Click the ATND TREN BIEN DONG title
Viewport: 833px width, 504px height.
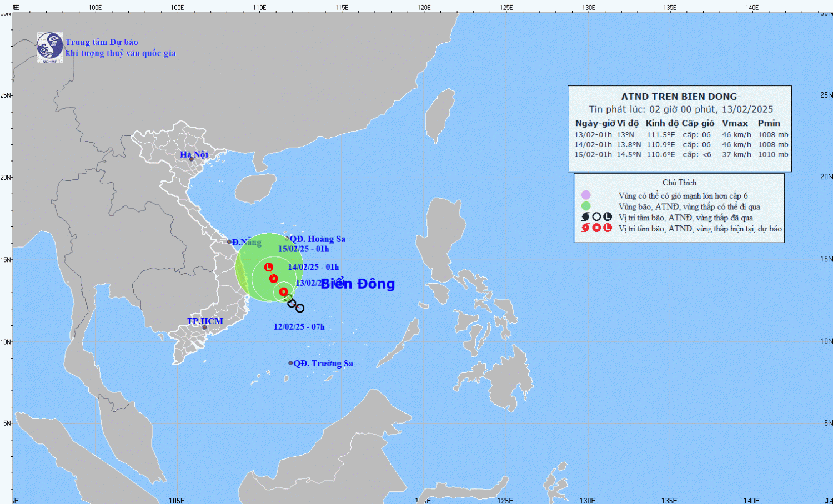(680, 97)
